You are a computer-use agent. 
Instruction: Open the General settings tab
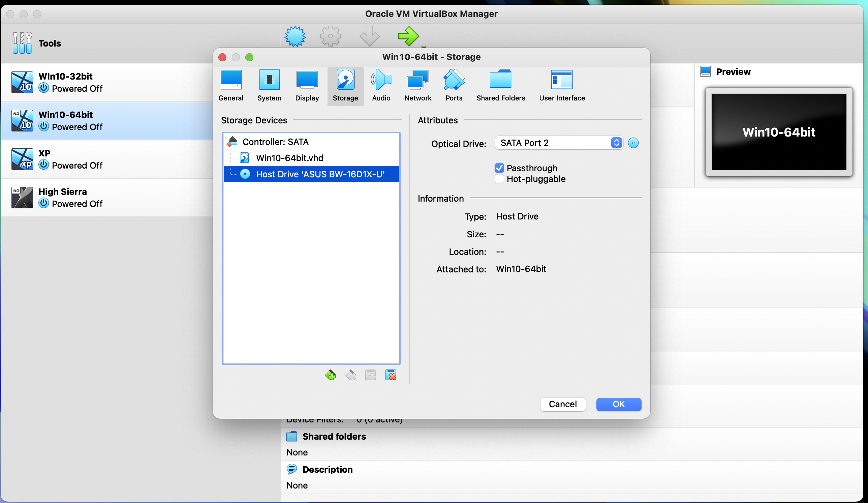click(231, 86)
